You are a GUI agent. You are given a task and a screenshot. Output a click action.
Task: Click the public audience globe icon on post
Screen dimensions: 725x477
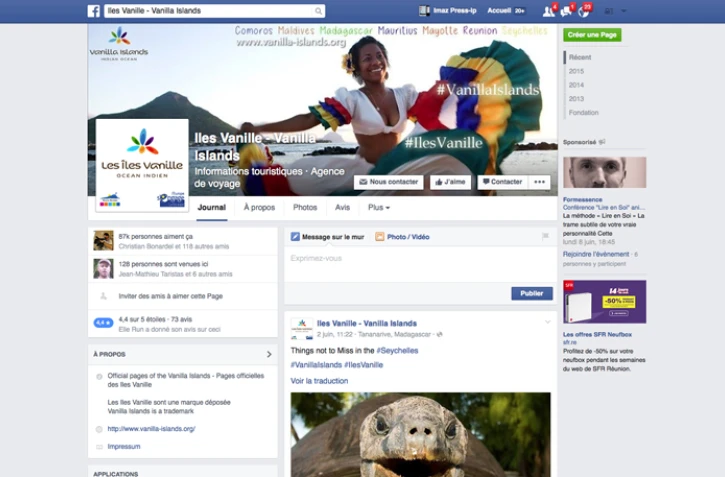point(439,334)
